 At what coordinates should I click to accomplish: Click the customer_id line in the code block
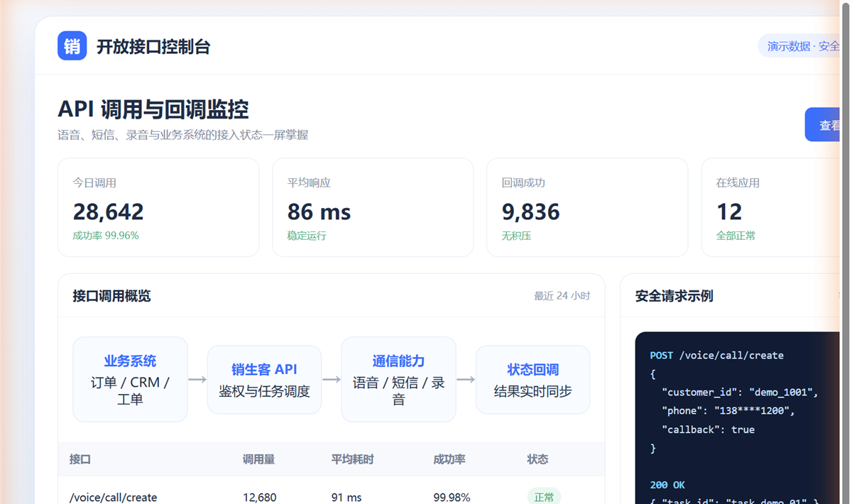click(x=741, y=392)
